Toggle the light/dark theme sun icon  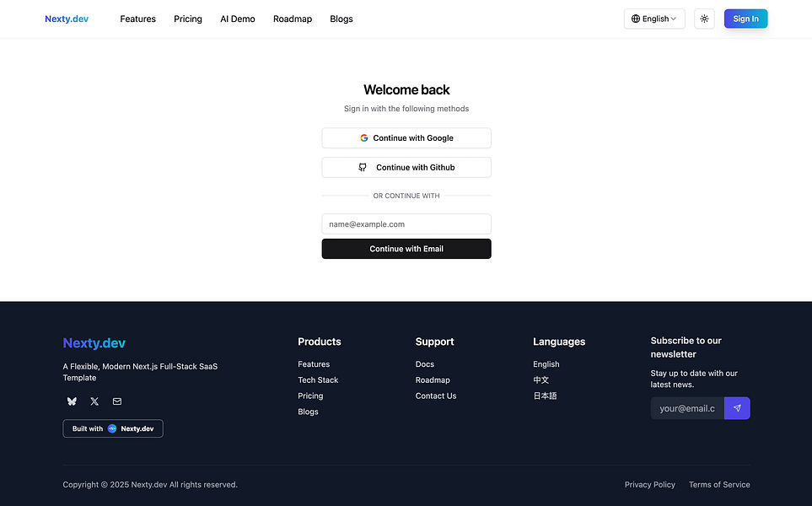(x=704, y=18)
